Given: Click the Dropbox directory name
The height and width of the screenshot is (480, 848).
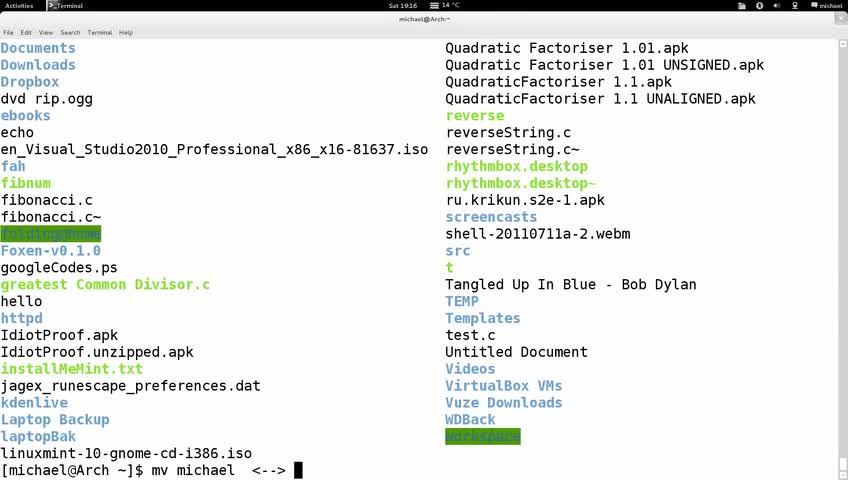Looking at the screenshot, I should 30,82.
